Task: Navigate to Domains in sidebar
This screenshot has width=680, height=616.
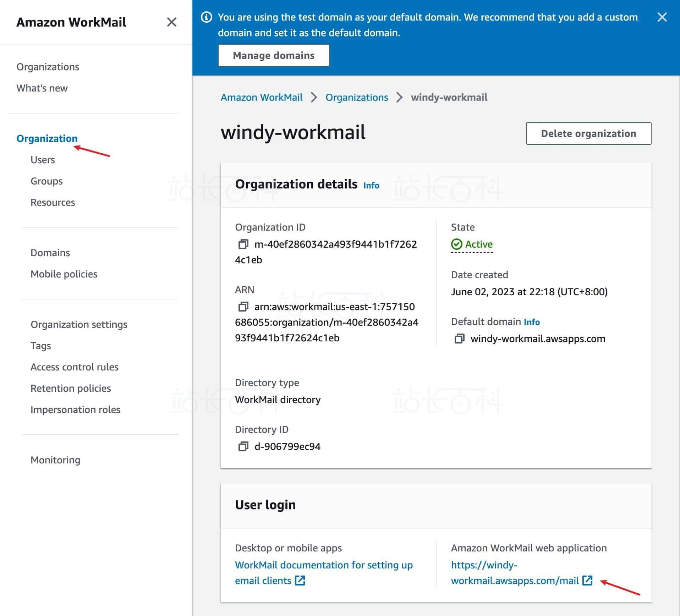Action: [50, 253]
